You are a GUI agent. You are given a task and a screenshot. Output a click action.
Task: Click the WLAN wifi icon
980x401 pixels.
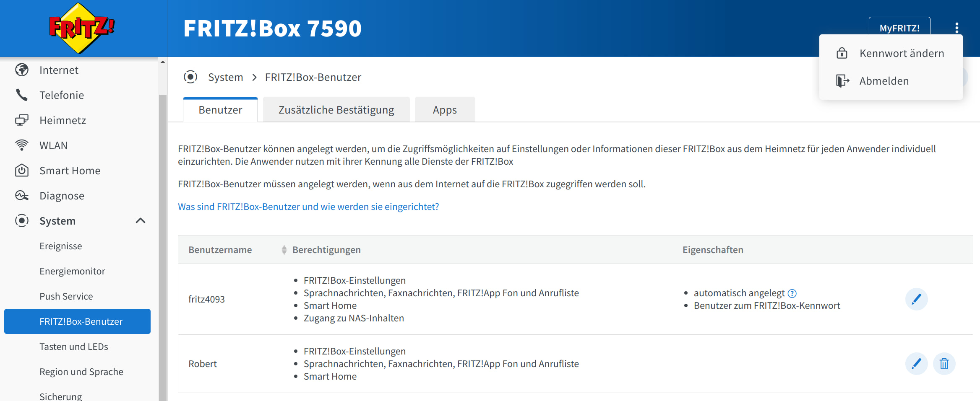[22, 145]
